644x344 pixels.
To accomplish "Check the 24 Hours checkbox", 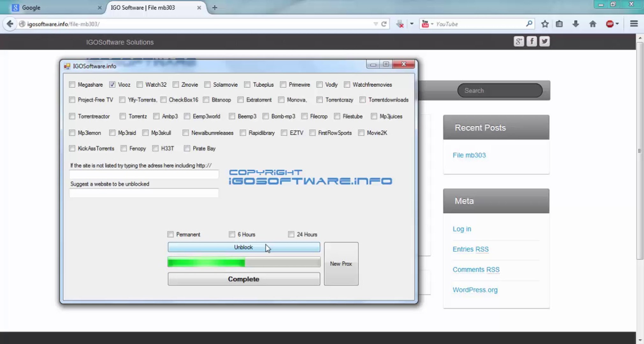I will point(291,234).
